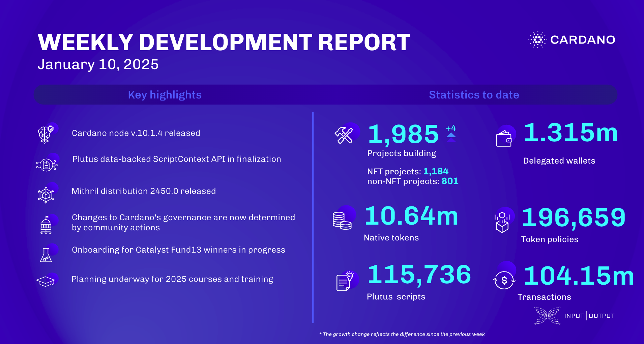
Task: Click the date January 10, 2025
Action: (98, 64)
